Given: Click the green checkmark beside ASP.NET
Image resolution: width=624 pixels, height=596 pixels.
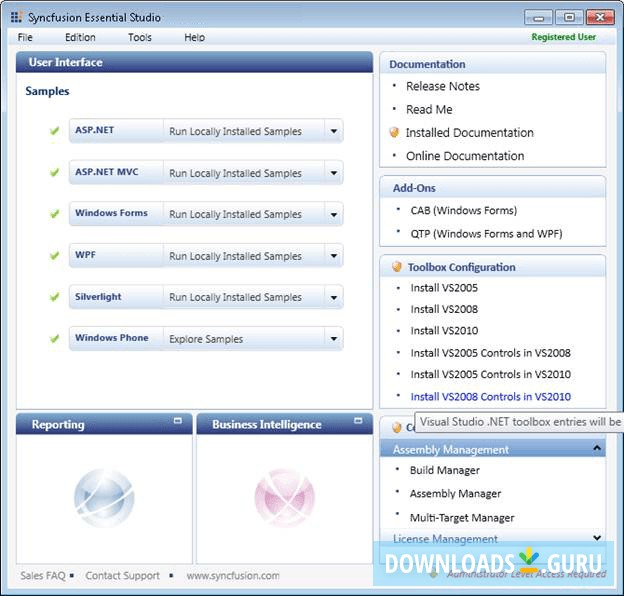Looking at the screenshot, I should pos(55,130).
